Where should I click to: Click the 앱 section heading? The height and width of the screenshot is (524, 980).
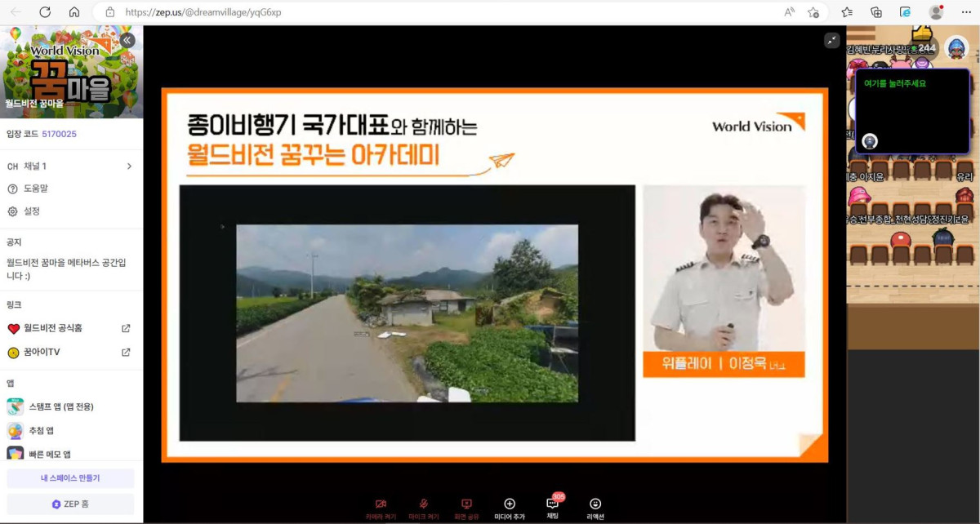click(x=10, y=383)
